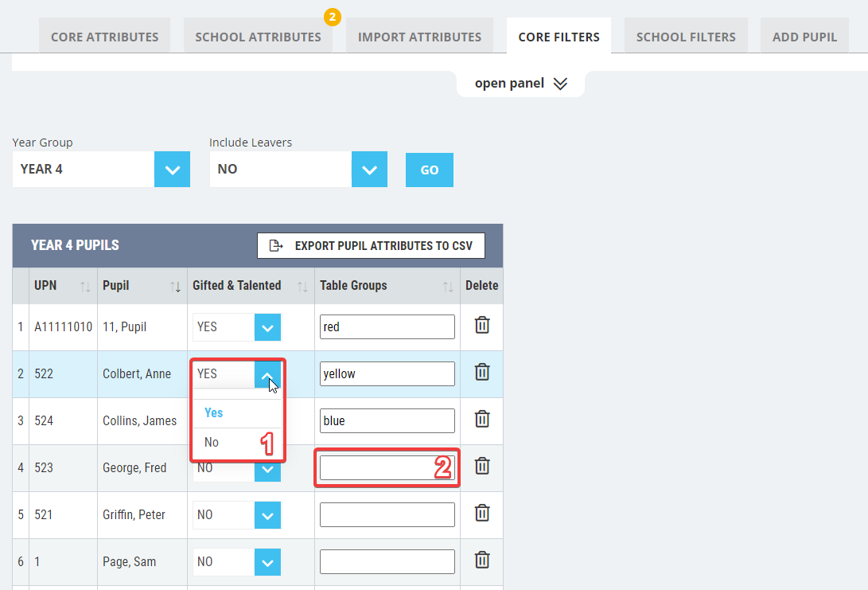Image resolution: width=868 pixels, height=590 pixels.
Task: Delete Colbert, Anne using trash icon
Action: [482, 373]
